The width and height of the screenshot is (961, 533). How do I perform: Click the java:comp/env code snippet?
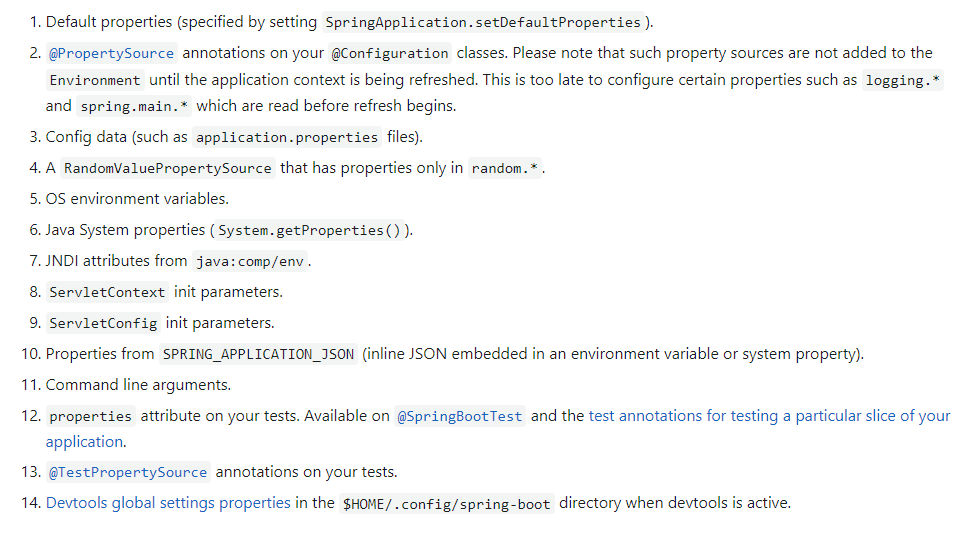252,262
